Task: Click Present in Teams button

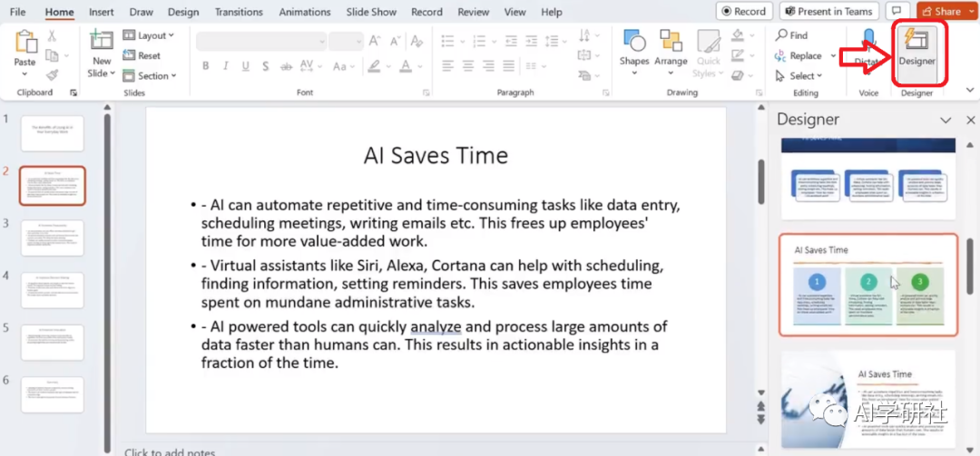Action: [x=830, y=11]
